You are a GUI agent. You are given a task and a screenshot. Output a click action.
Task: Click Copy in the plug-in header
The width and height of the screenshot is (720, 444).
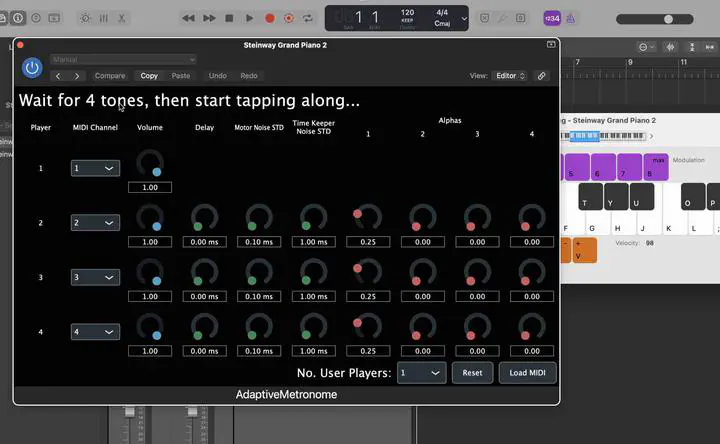(x=149, y=76)
